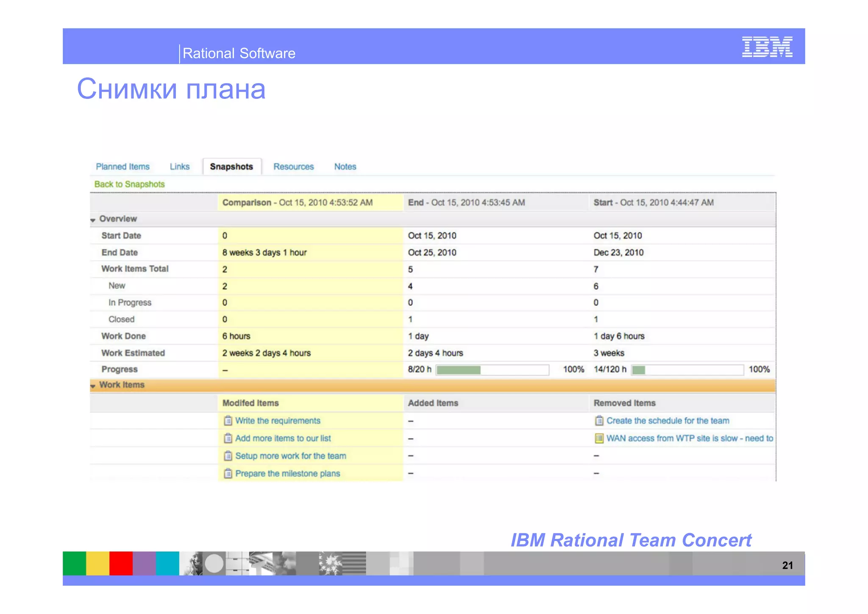
Task: Go to the Resources tab
Action: click(293, 167)
